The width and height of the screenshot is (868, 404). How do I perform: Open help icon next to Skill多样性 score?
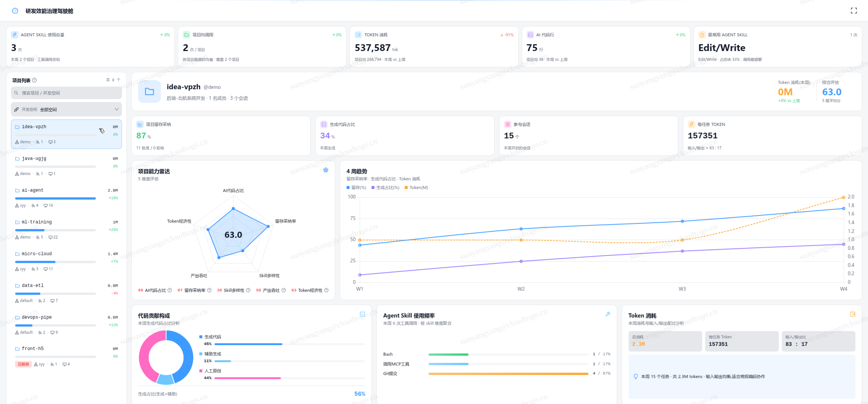pyautogui.click(x=248, y=290)
